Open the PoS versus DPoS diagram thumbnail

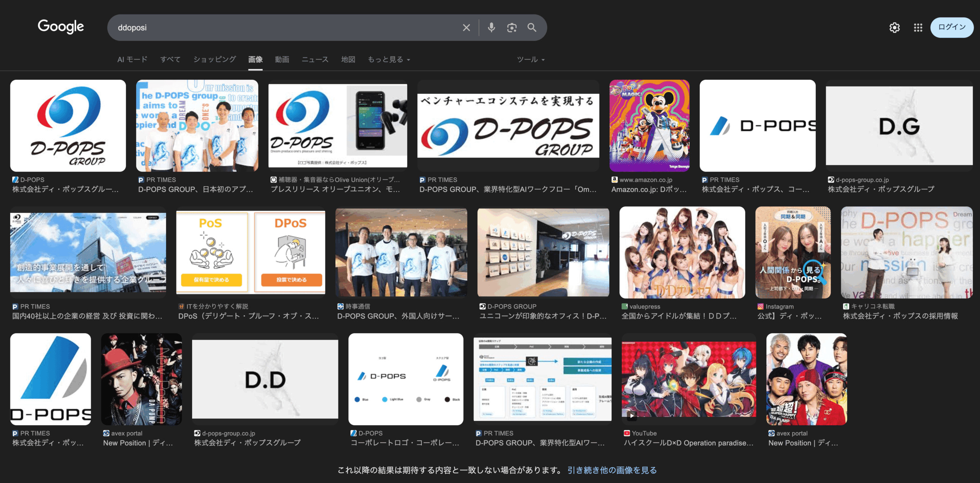click(x=250, y=252)
